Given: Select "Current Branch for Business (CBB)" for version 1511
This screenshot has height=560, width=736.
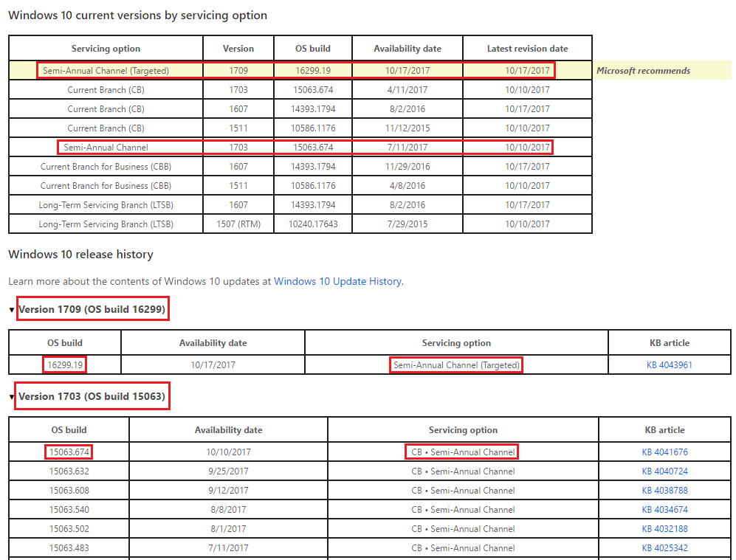Looking at the screenshot, I should tap(106, 186).
